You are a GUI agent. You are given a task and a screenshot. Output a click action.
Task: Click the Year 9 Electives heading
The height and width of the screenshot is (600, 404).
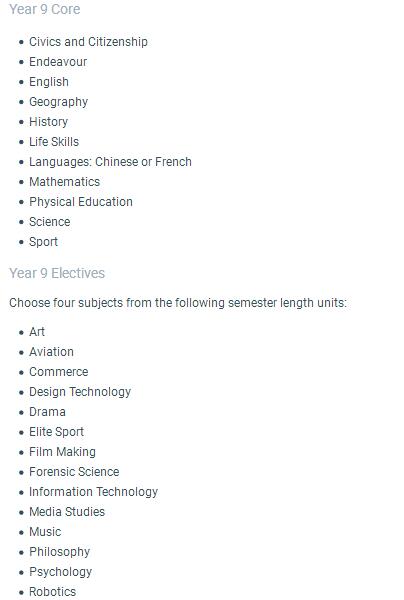point(57,273)
